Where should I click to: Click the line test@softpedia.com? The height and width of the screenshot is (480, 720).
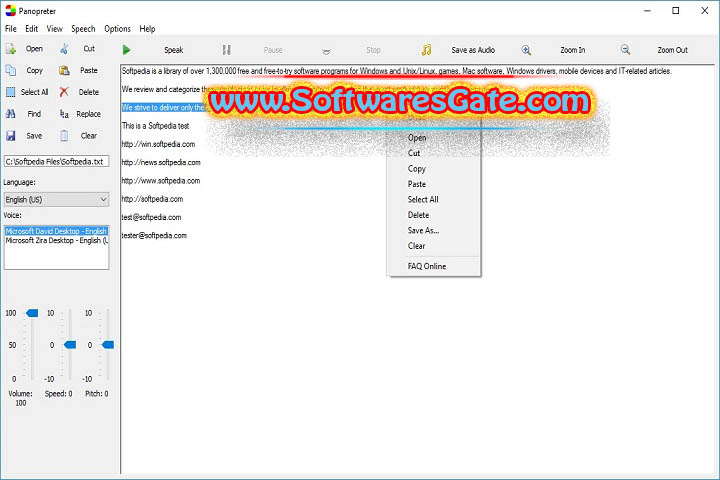point(152,217)
